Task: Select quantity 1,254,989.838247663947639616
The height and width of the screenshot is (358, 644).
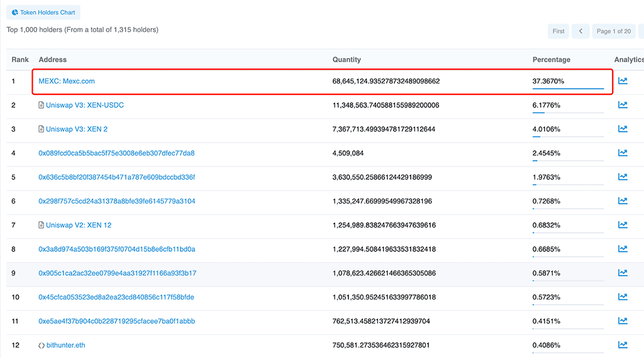Action: [384, 225]
